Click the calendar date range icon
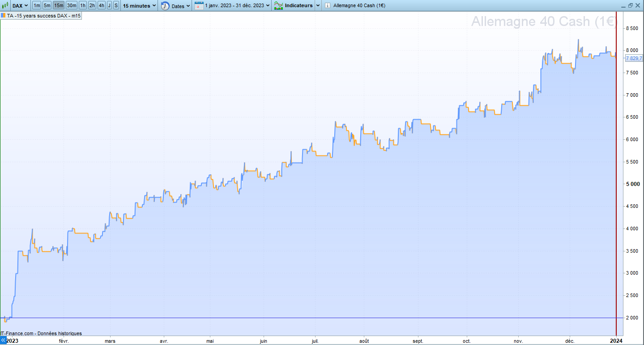The height and width of the screenshot is (345, 644). [x=199, y=6]
